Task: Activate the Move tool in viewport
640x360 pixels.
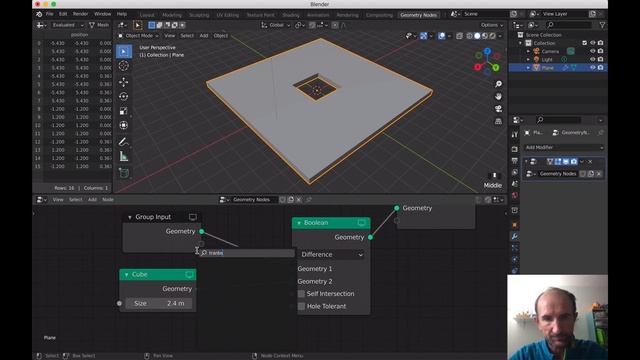Action: pos(124,82)
